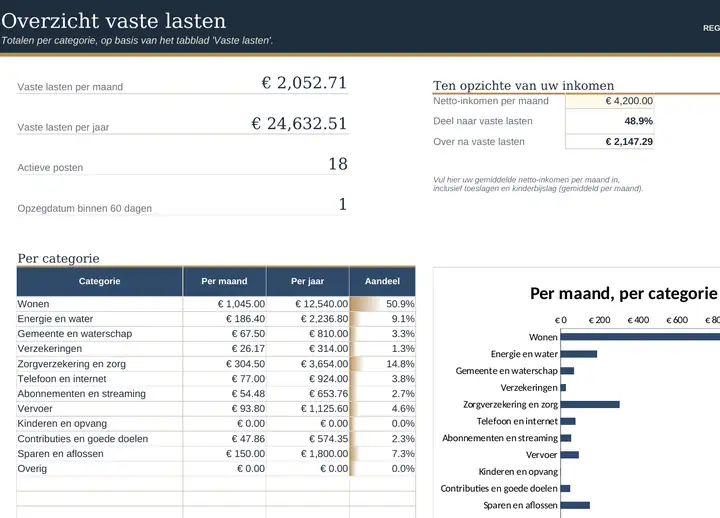Click the 'Aandeel' column header
720x518 pixels.
(x=382, y=281)
